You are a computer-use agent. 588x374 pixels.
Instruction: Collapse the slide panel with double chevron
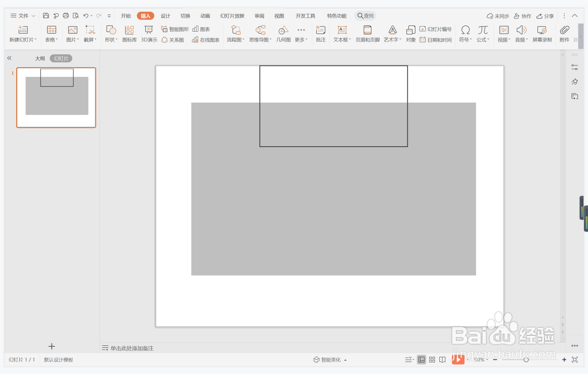point(9,58)
